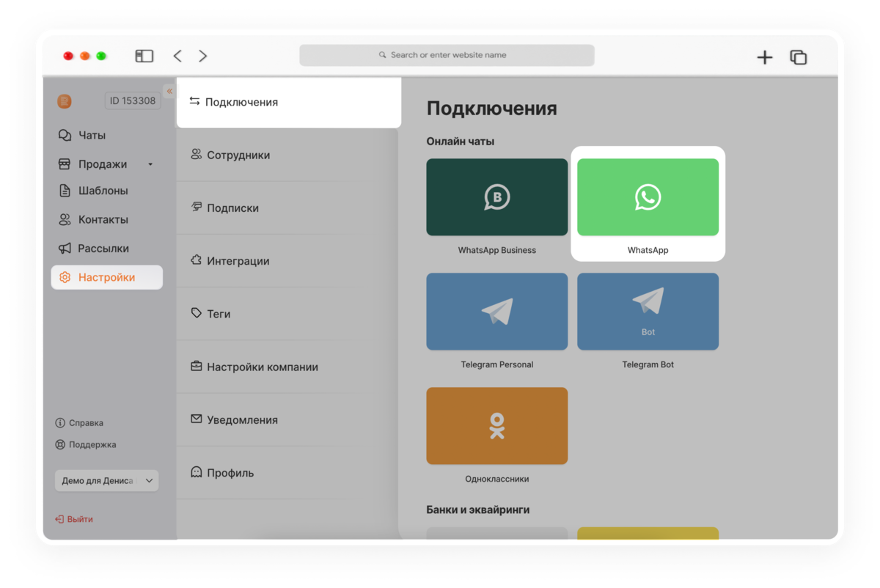Click the WhatsApp phone logo icon
880x588 pixels.
pos(648,197)
